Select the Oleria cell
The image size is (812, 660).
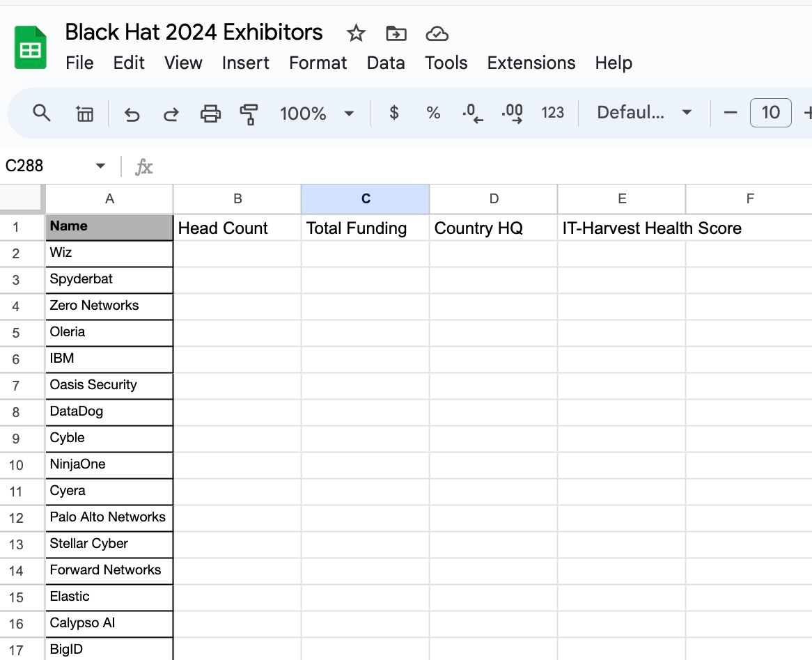pos(109,333)
